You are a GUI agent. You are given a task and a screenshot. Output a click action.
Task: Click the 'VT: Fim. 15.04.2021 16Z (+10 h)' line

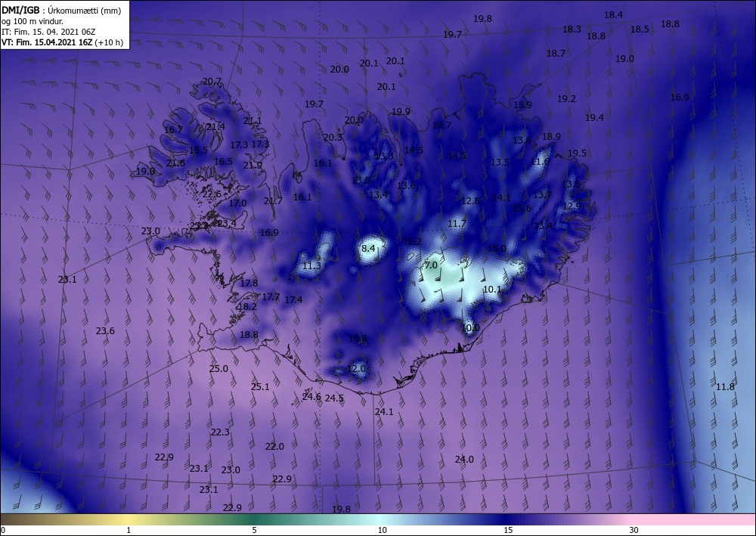(62, 42)
